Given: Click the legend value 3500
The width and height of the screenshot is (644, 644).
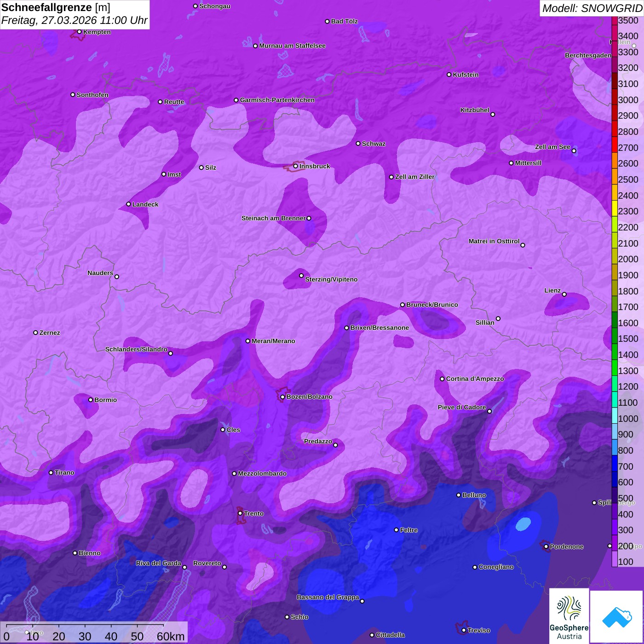Looking at the screenshot, I should 628,20.
